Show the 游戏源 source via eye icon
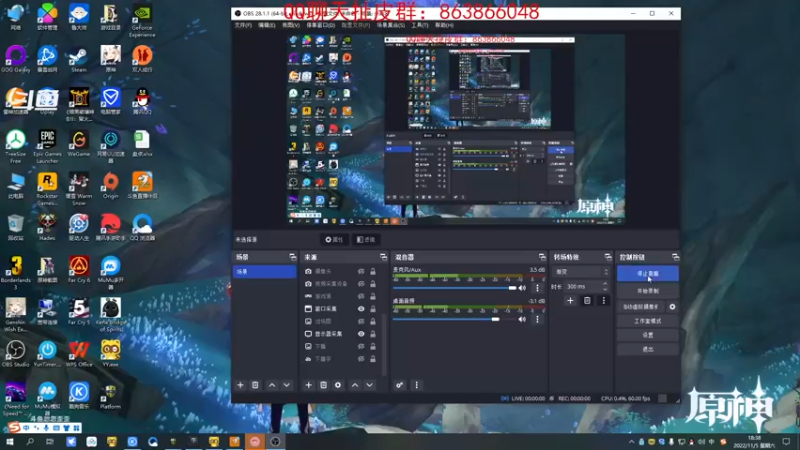The height and width of the screenshot is (450, 800). coord(361,296)
